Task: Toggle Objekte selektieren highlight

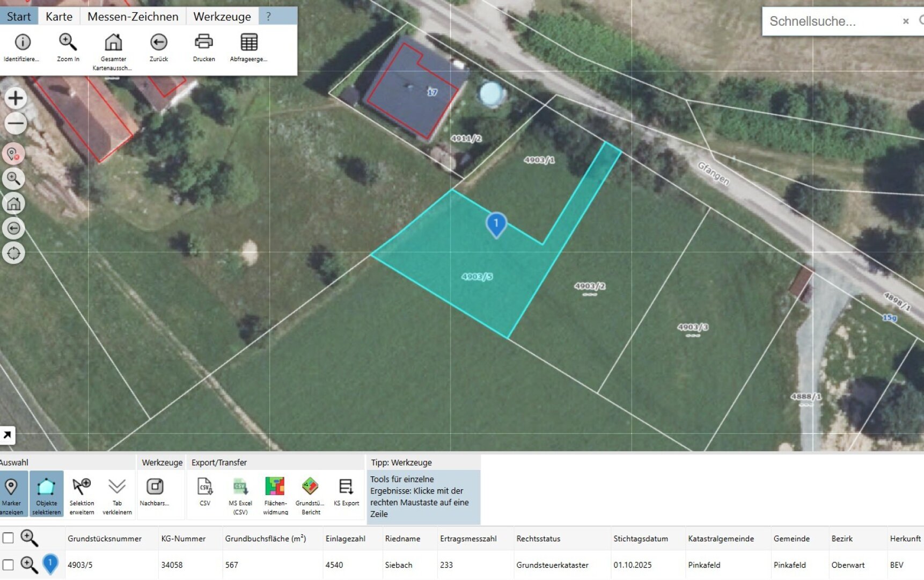Action: coord(47,488)
